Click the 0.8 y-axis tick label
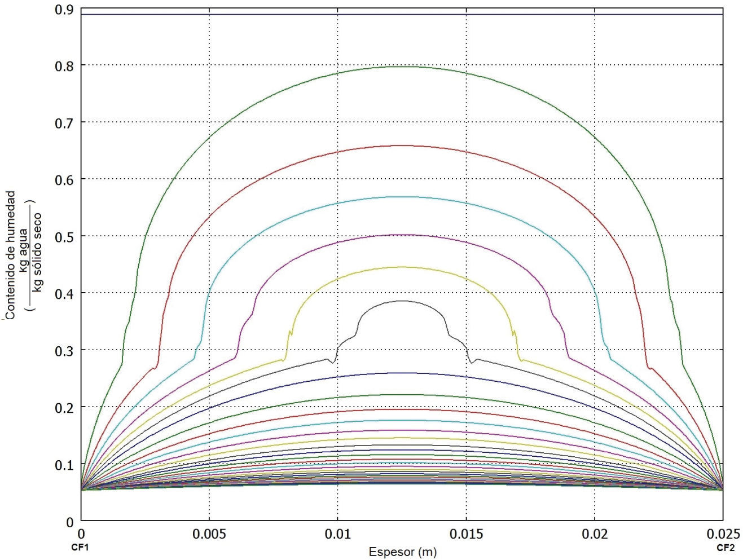Viewport: 743px width, 560px height. (64, 66)
